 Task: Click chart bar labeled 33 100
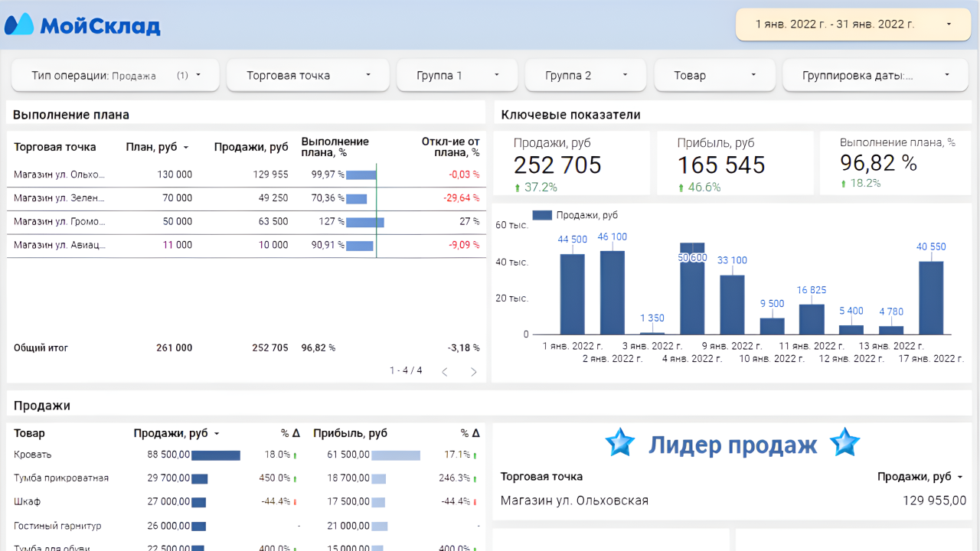tap(732, 305)
